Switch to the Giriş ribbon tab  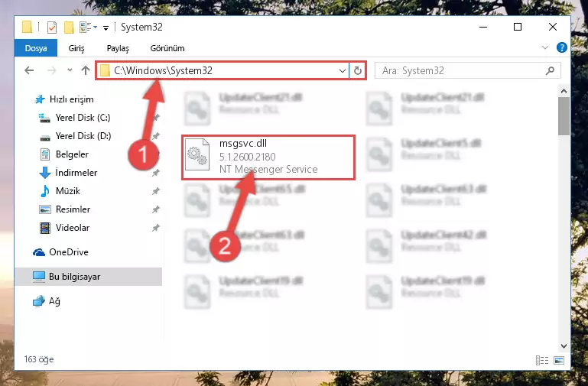[76, 48]
